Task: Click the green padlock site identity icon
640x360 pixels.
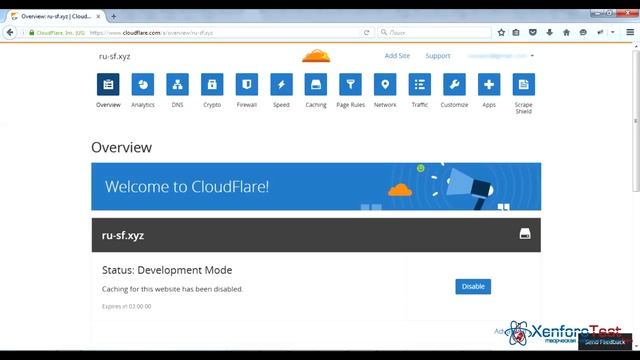Action: pyautogui.click(x=32, y=33)
